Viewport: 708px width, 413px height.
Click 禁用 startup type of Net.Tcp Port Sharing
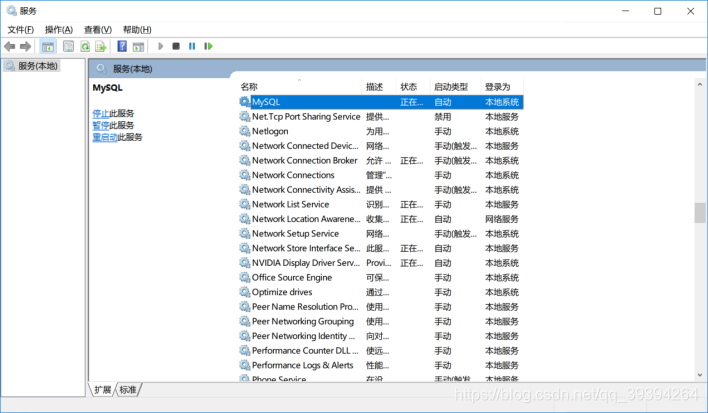(x=442, y=117)
